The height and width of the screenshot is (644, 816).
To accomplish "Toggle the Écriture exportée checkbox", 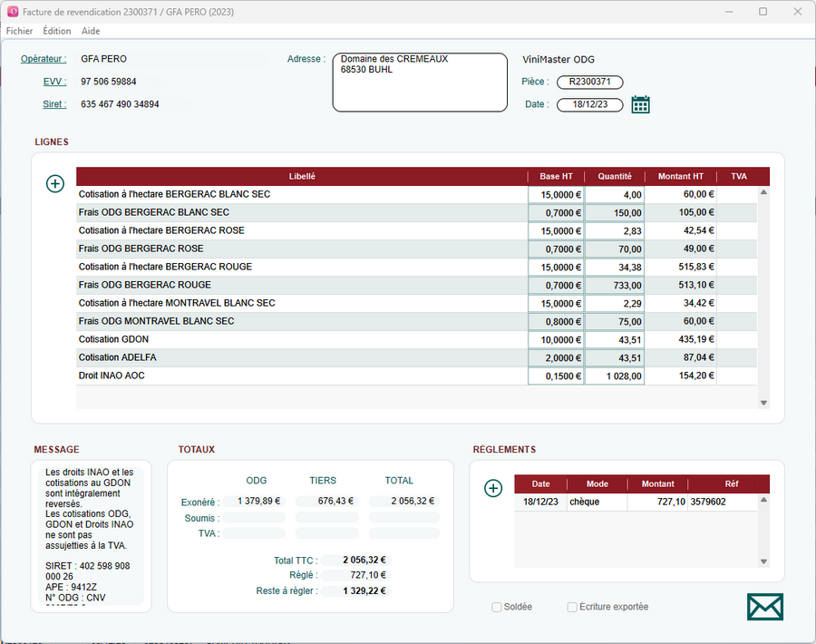I will [x=572, y=607].
